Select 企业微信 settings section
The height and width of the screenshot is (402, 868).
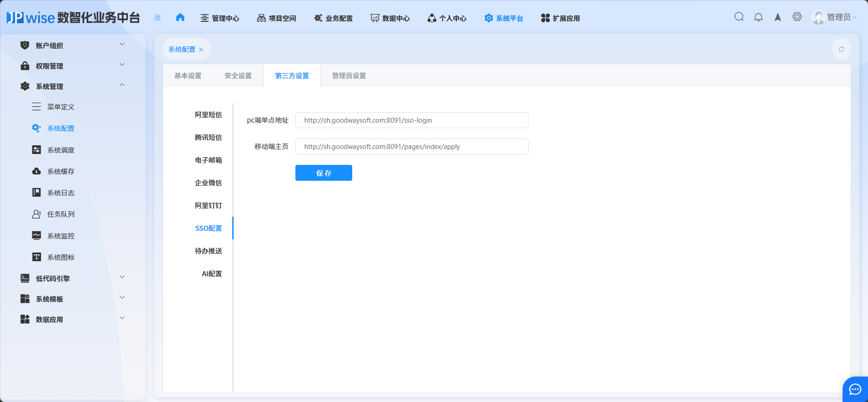[x=209, y=183]
